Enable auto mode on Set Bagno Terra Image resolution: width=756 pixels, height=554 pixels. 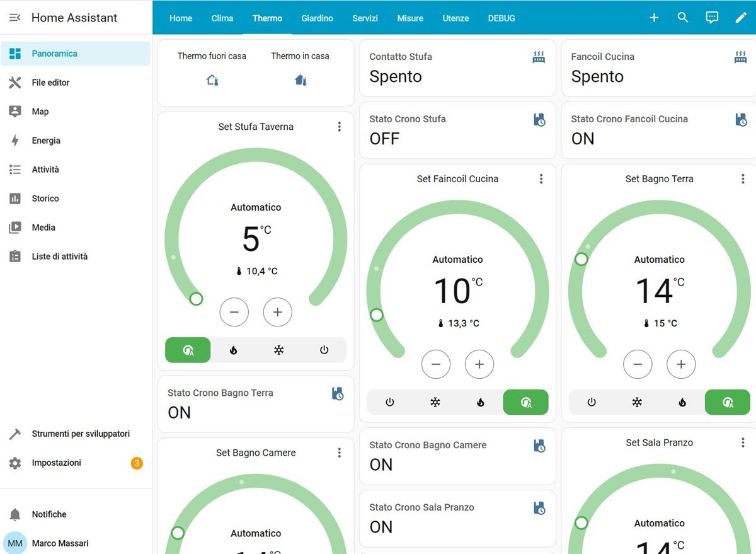pyautogui.click(x=728, y=401)
